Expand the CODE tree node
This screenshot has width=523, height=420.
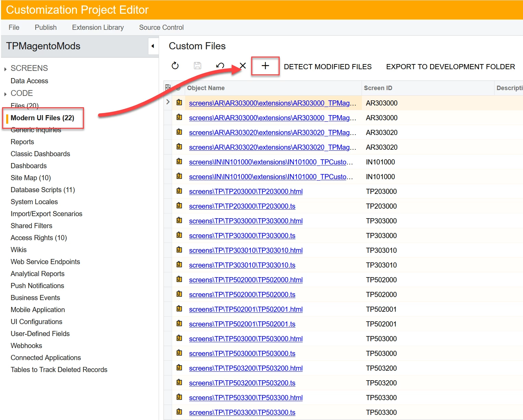pyautogui.click(x=5, y=94)
